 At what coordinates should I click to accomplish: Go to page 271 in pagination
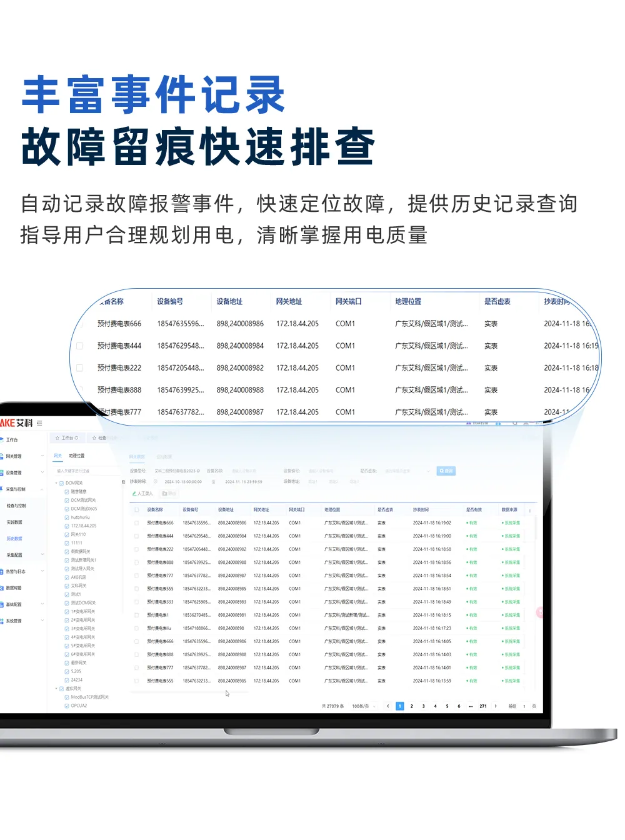click(x=482, y=706)
